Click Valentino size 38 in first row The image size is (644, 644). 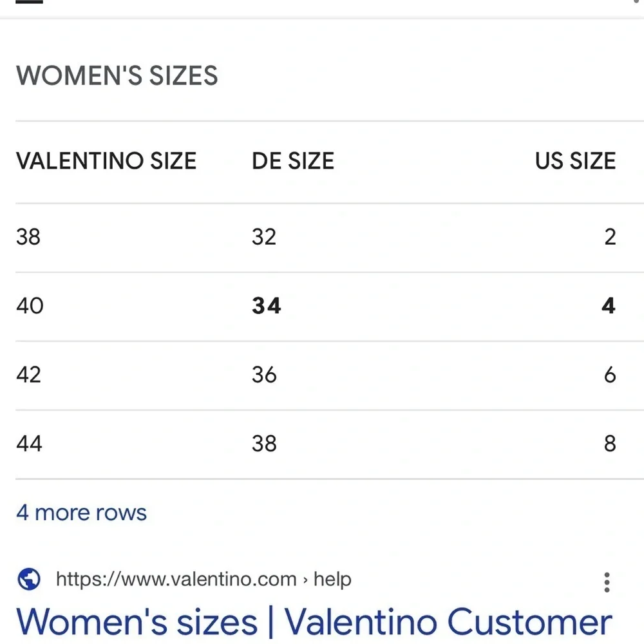tap(28, 237)
